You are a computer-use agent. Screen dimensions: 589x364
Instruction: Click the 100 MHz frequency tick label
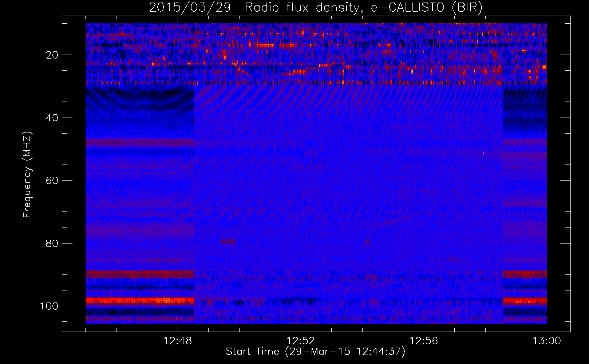click(x=49, y=306)
